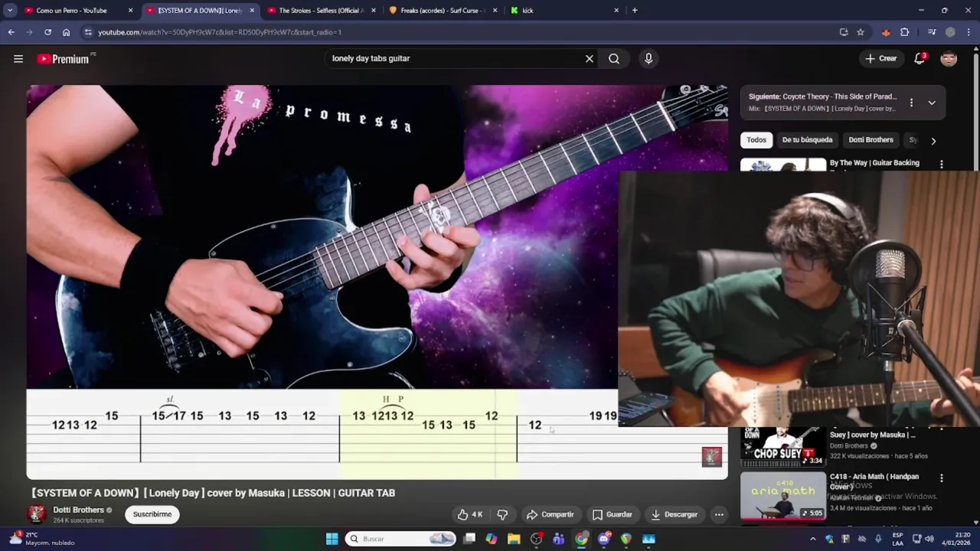Start voice search with the microphone icon
The height and width of the screenshot is (551, 980).
click(x=648, y=59)
